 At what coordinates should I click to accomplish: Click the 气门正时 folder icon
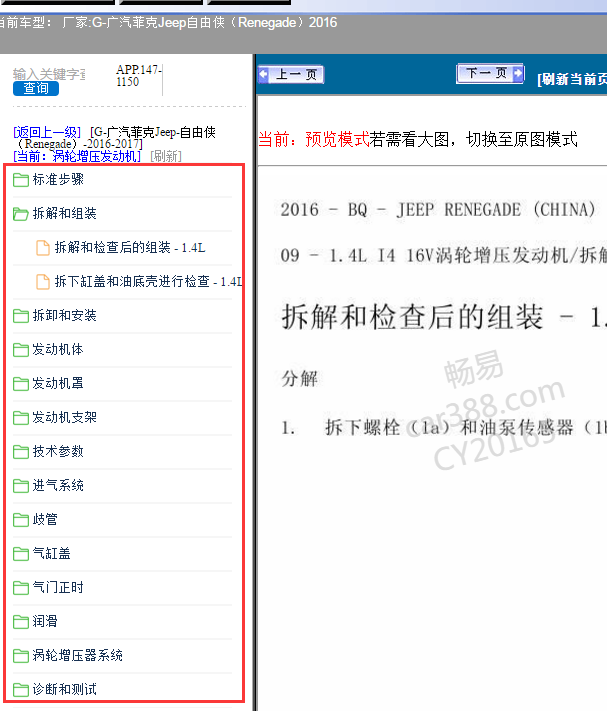coord(20,588)
